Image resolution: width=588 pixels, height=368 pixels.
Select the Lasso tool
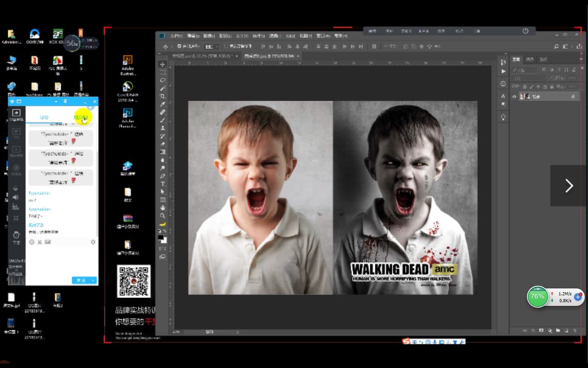163,80
